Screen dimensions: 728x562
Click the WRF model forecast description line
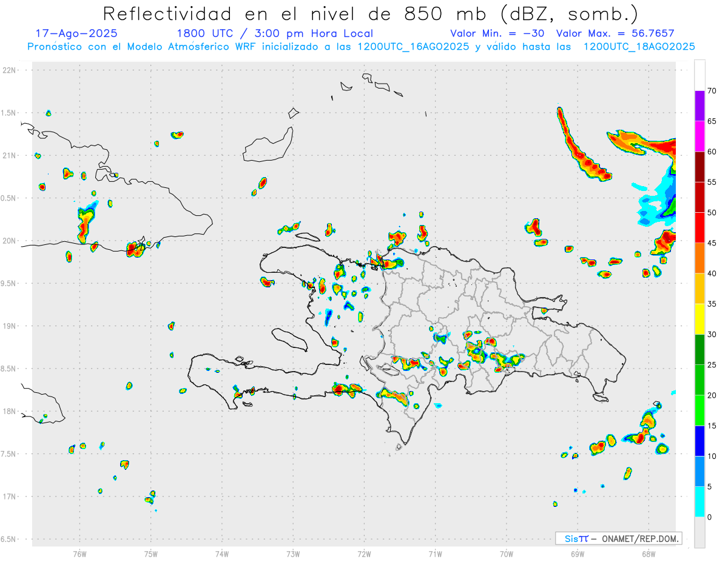point(361,47)
